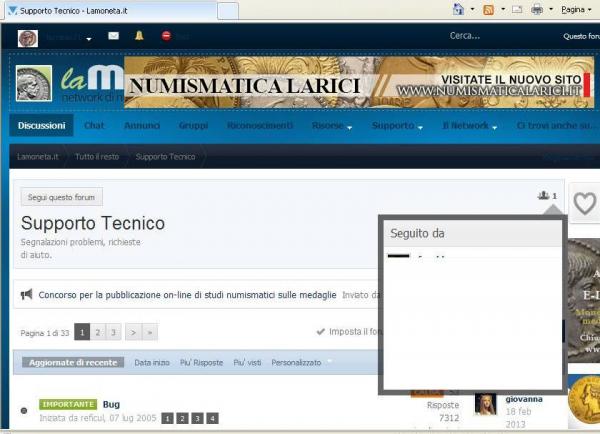This screenshot has height=434, width=600.
Task: Sort by Piu' visti
Action: [247, 362]
